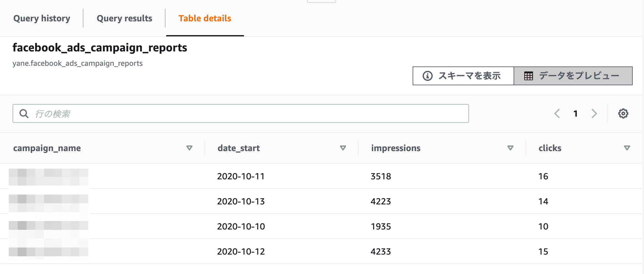Select impressions value 4233
644x274 pixels.
pyautogui.click(x=381, y=251)
